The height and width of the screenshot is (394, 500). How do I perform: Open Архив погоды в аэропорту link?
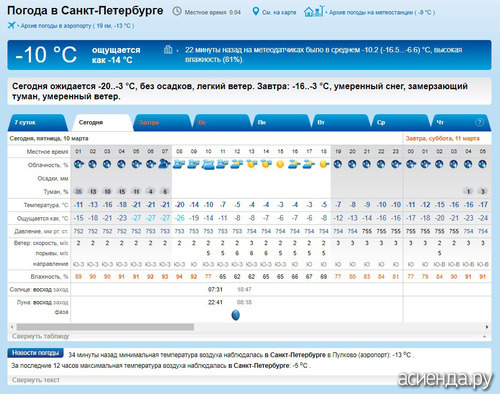click(77, 26)
